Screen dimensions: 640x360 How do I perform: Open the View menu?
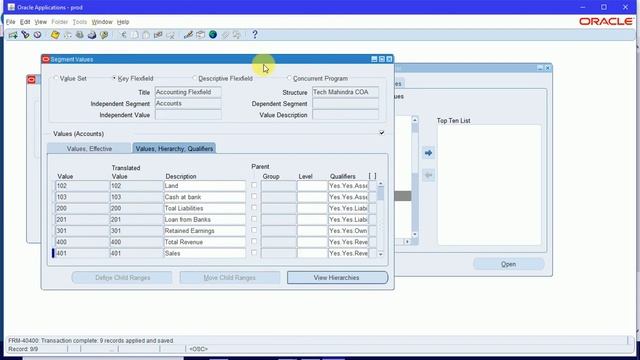[x=40, y=22]
